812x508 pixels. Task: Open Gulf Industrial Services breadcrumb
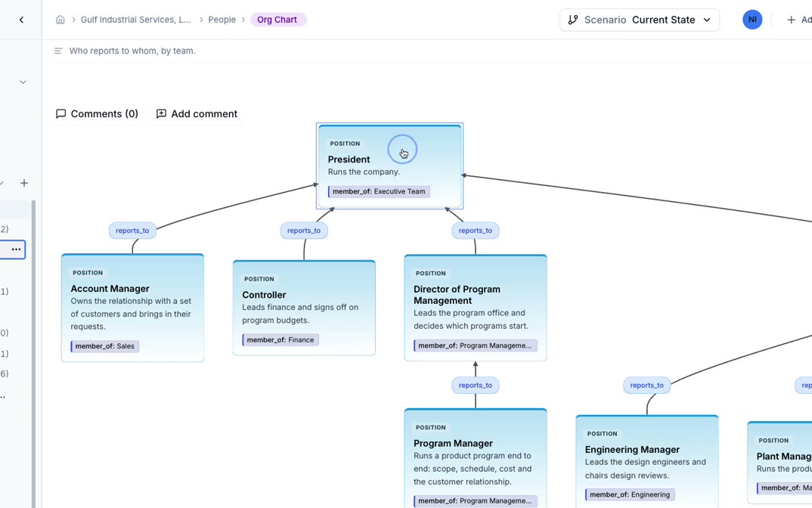point(135,20)
